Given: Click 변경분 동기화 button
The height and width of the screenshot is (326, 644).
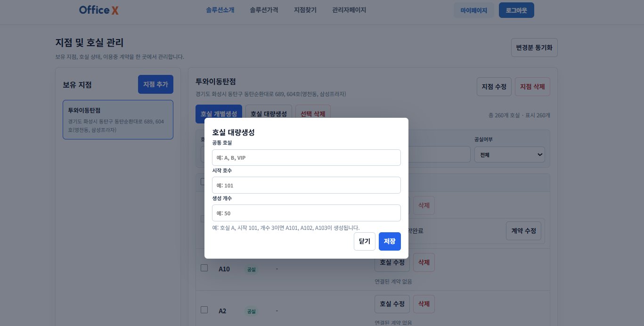Looking at the screenshot, I should tap(534, 48).
